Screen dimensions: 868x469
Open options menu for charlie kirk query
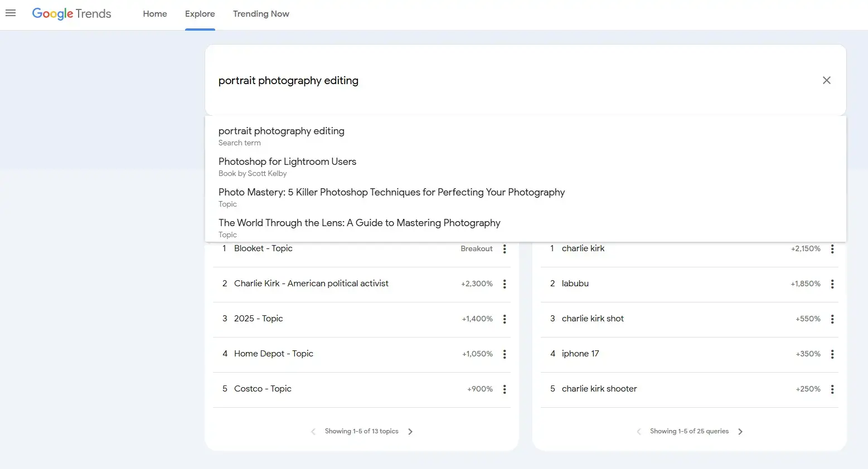coord(832,249)
